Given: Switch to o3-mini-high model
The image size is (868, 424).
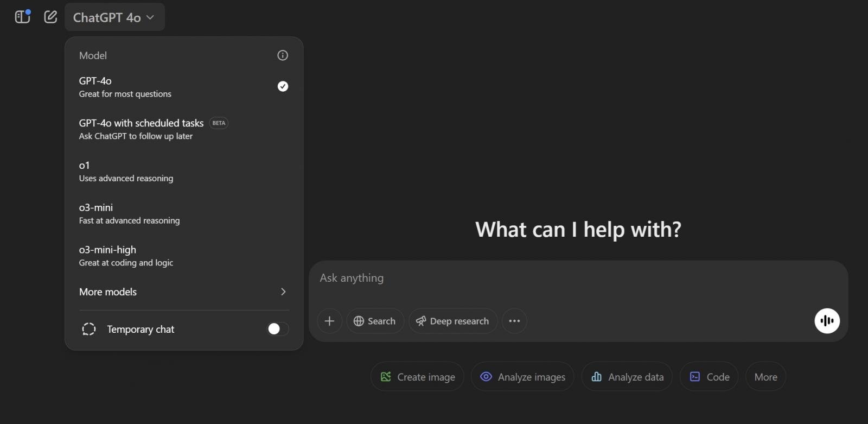Looking at the screenshot, I should point(184,256).
